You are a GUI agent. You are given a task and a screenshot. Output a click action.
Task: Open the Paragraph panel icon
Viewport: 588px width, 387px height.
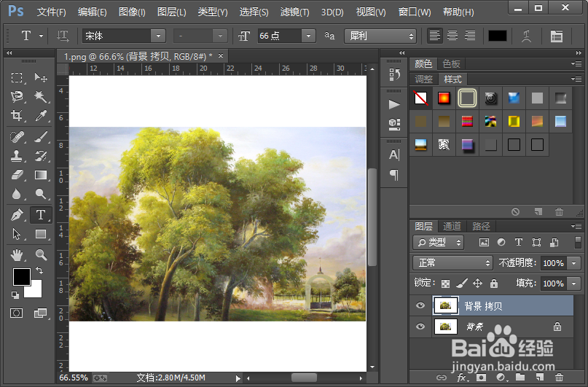pyautogui.click(x=394, y=175)
